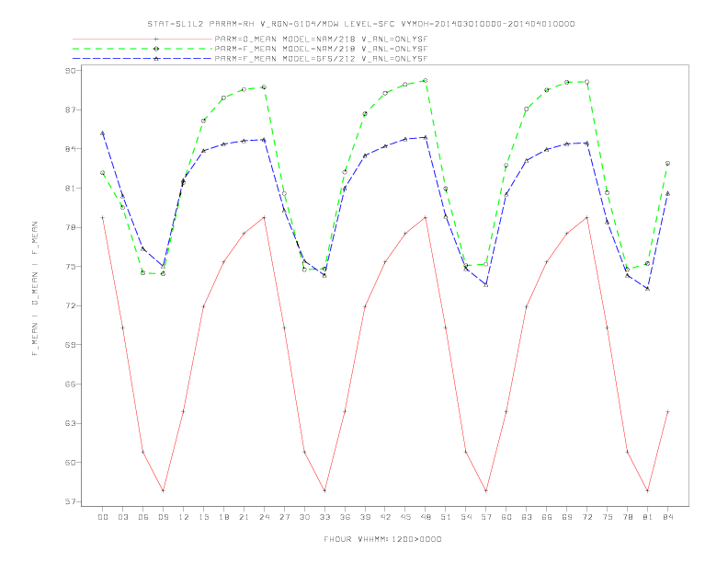Select legend entry PARM=F_MEAN MODEL=NAM/218
The image size is (728, 563).
pyautogui.click(x=321, y=49)
